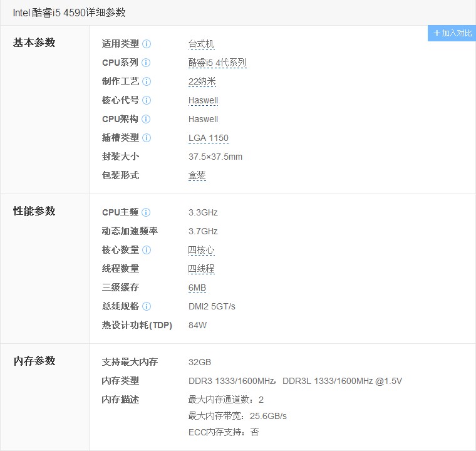Click the 包装形式 label
The height and width of the screenshot is (451, 476).
[120, 175]
